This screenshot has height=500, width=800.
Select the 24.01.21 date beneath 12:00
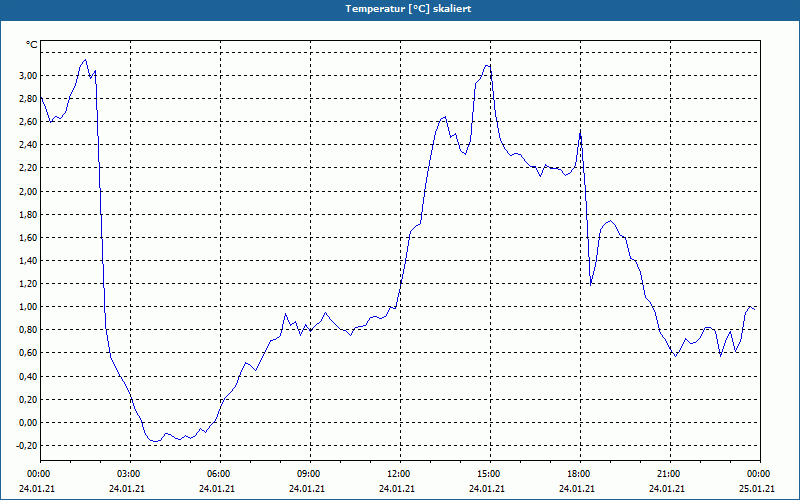pyautogui.click(x=397, y=488)
